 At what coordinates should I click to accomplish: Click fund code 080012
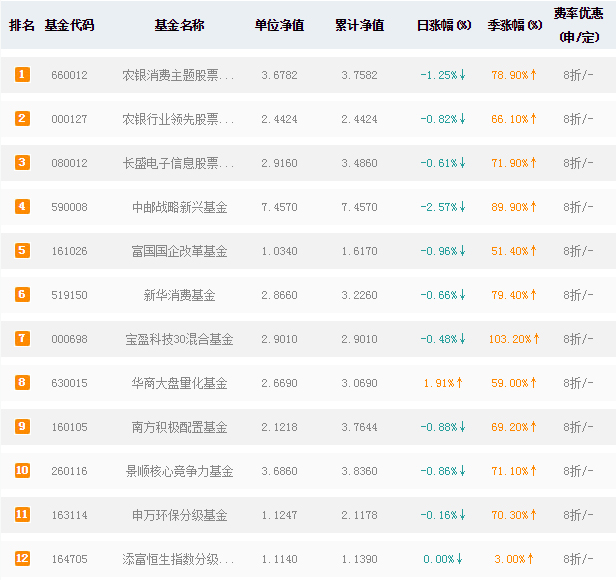[x=70, y=163]
